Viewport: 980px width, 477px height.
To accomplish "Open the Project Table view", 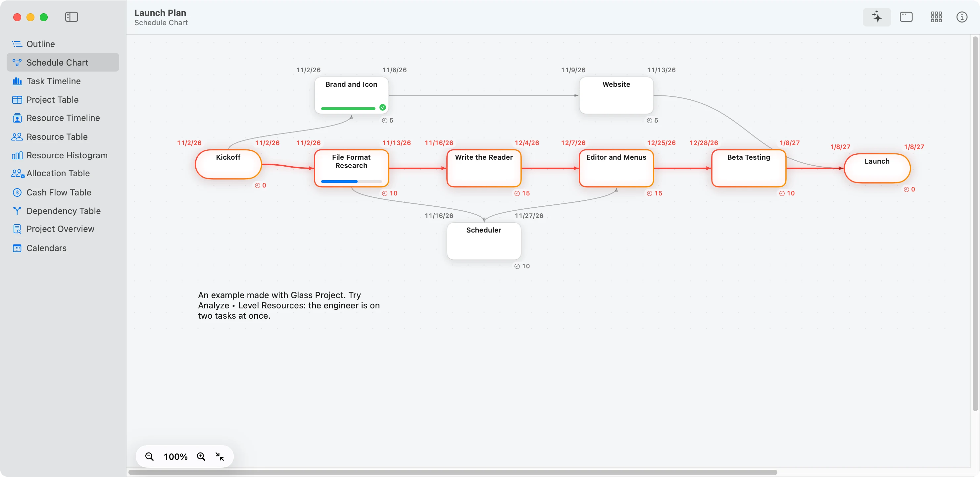I will [63, 99].
